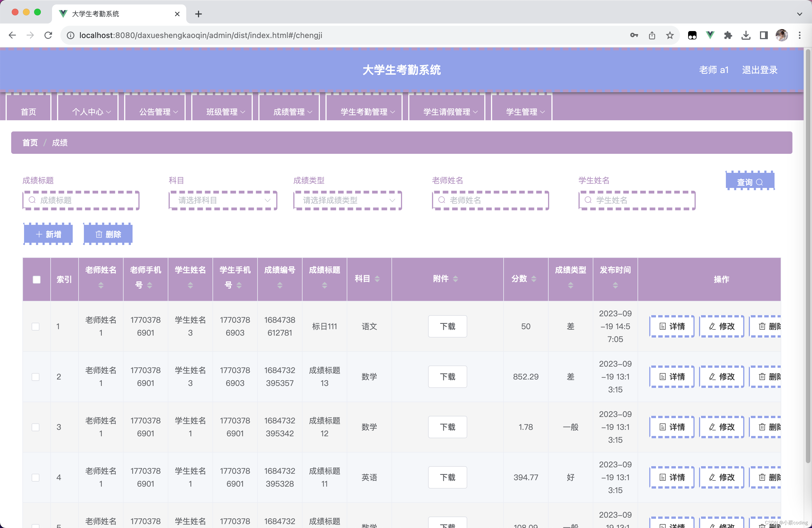Image resolution: width=812 pixels, height=528 pixels.
Task: Open saved passwords via the key icon
Action: click(634, 35)
